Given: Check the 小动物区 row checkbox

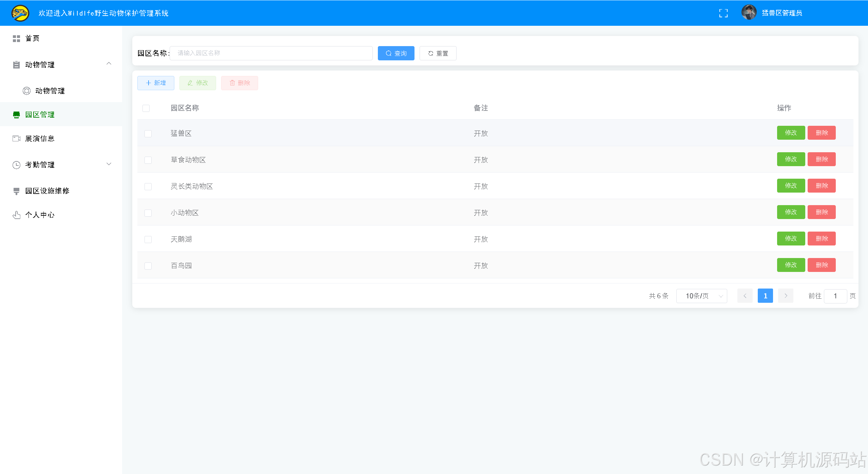Looking at the screenshot, I should coord(148,213).
